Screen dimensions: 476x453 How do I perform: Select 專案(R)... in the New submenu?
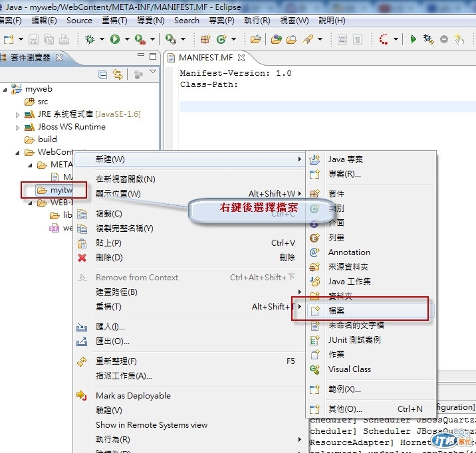371,174
